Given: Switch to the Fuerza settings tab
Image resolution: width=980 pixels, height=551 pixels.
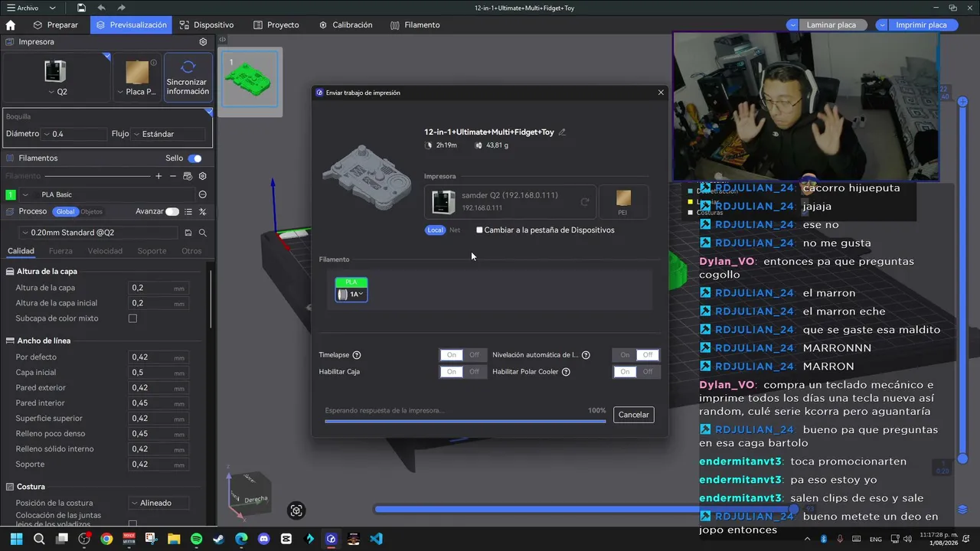Looking at the screenshot, I should click(60, 251).
